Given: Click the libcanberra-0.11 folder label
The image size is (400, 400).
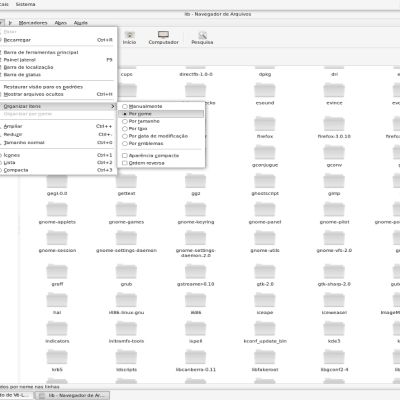Looking at the screenshot, I should [x=196, y=370].
